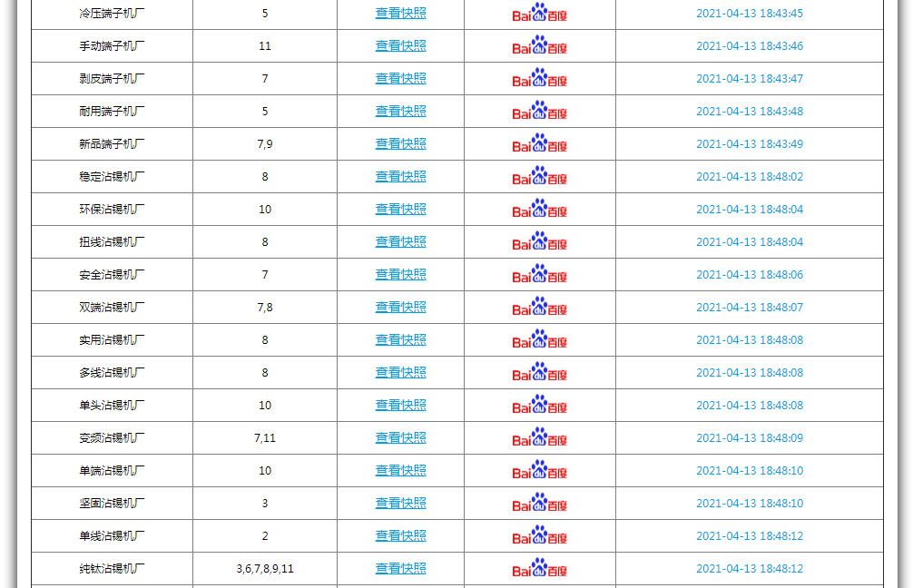
Task: Click the Baidu logo in the 剥皮端子机厂 row
Action: [x=540, y=78]
